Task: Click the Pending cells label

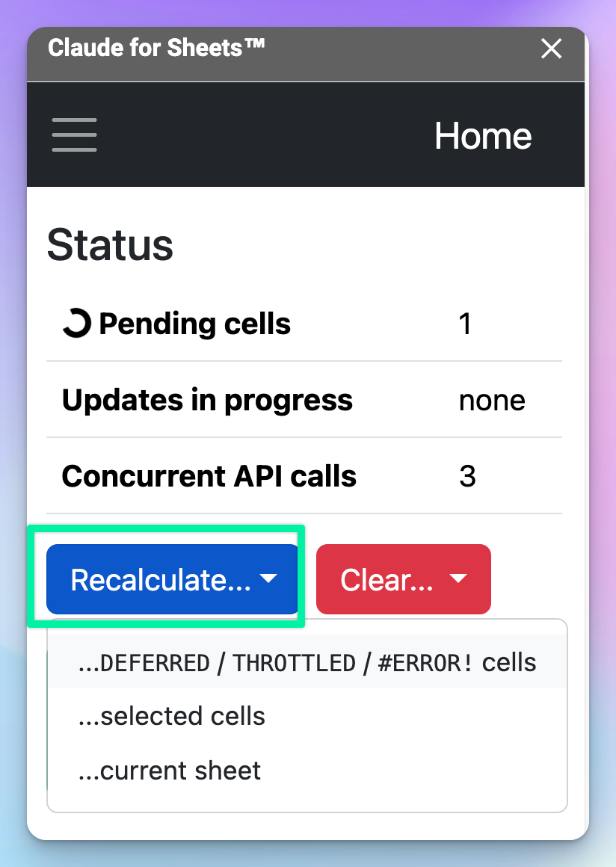Action: (x=194, y=324)
